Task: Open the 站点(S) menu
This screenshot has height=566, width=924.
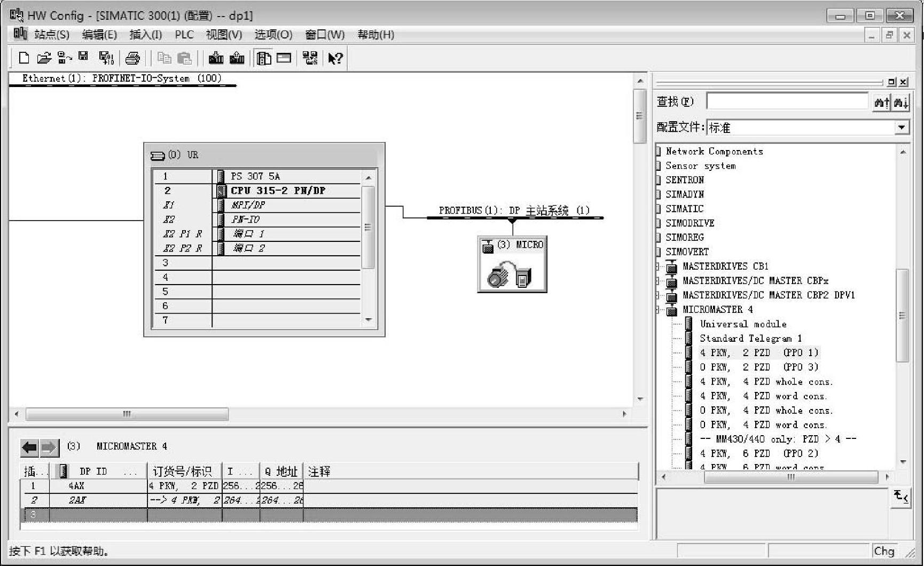Action: point(52,35)
